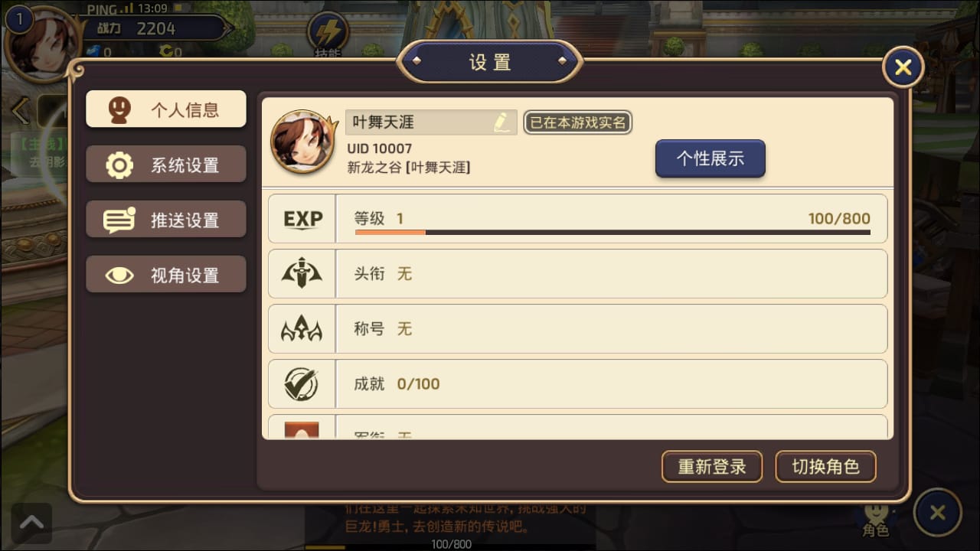Click the player avatar in profile panel
This screenshot has width=980, height=551.
click(x=305, y=143)
